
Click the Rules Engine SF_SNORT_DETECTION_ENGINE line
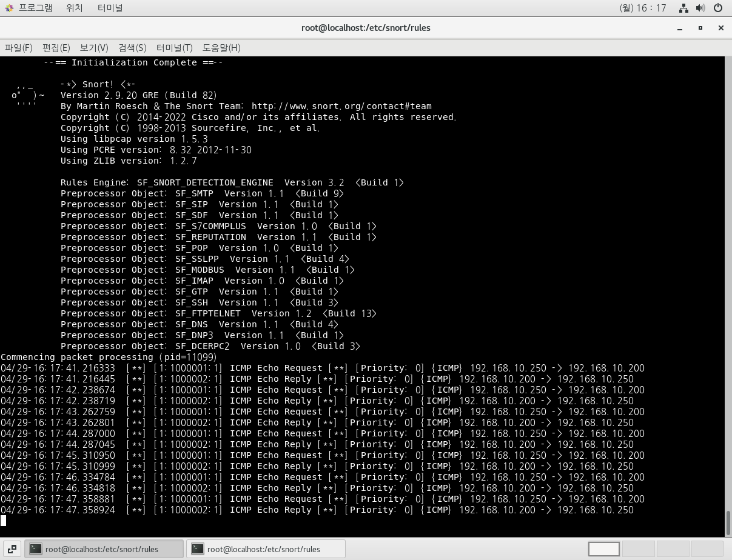coord(232,182)
